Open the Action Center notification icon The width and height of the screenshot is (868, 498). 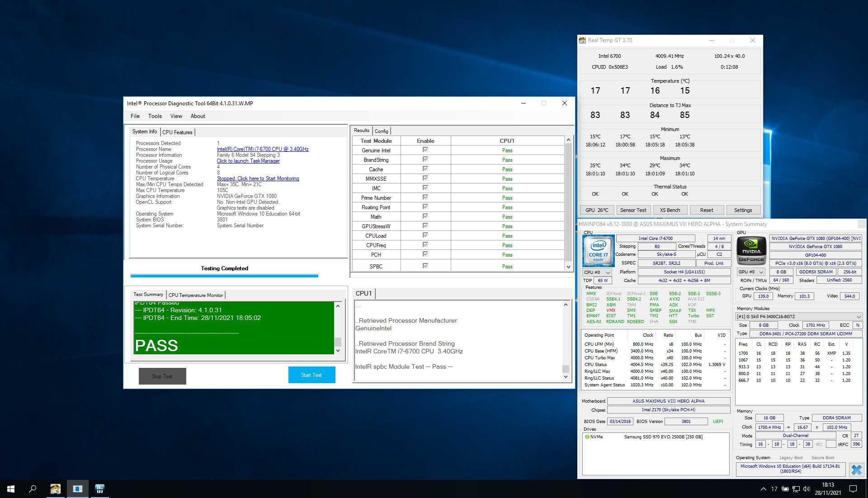(x=853, y=489)
